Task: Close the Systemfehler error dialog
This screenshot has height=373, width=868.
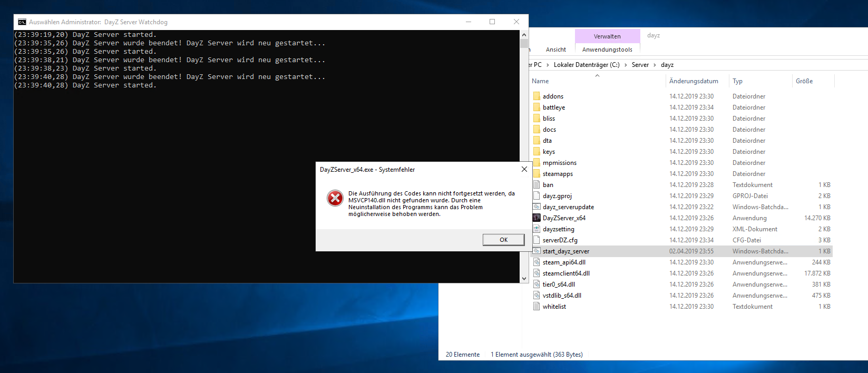Action: coord(524,169)
